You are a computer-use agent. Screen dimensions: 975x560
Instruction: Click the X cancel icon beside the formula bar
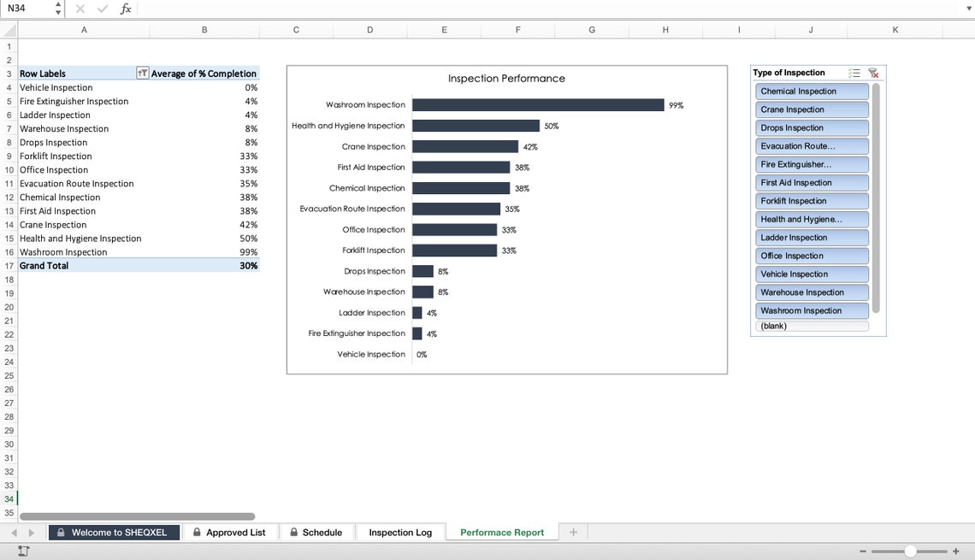[x=79, y=9]
